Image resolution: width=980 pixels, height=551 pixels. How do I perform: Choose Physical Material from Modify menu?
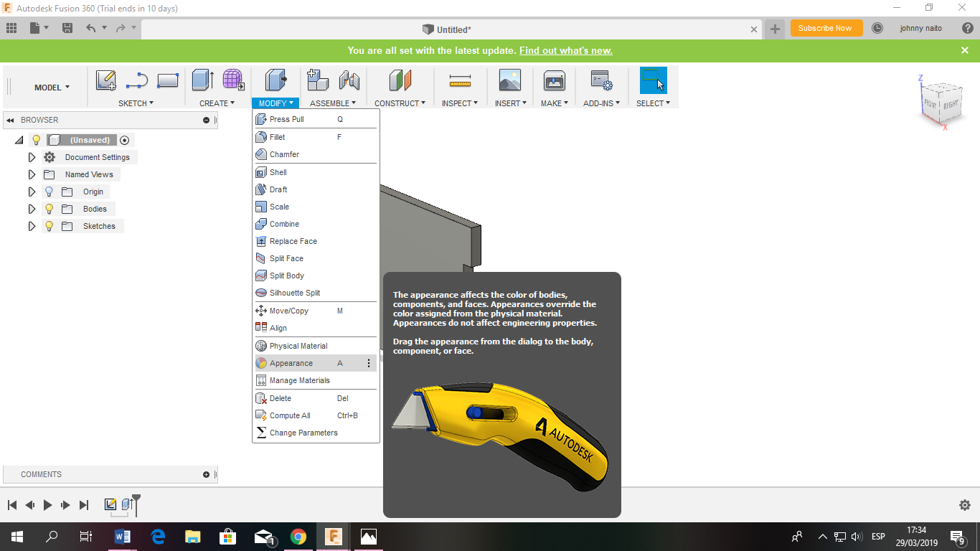[316, 346]
